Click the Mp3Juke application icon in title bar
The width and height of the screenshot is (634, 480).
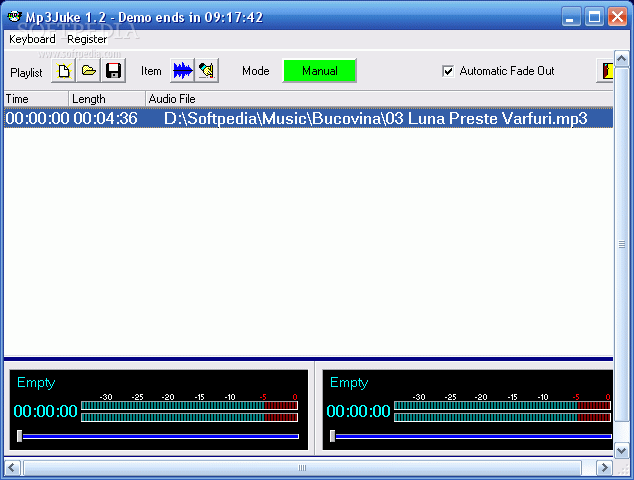click(15, 17)
